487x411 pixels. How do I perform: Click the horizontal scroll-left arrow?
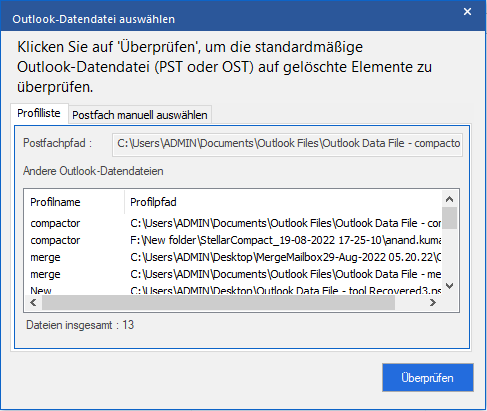[33, 303]
